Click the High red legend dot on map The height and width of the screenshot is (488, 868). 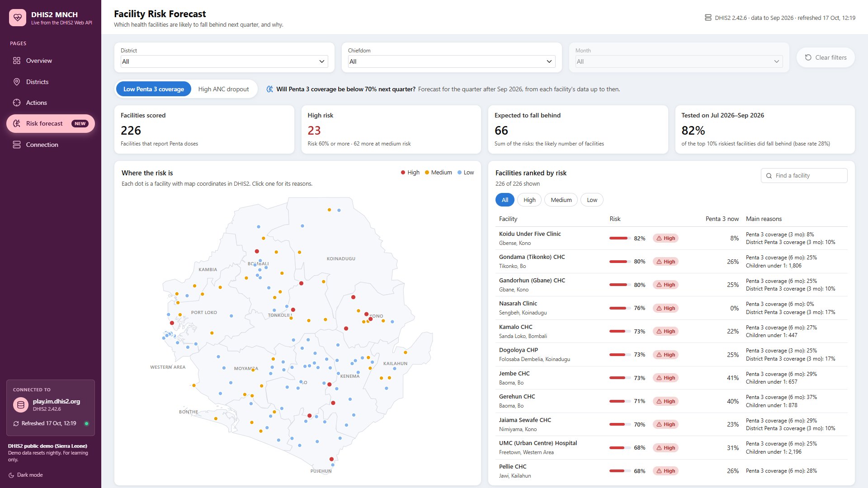tap(403, 173)
